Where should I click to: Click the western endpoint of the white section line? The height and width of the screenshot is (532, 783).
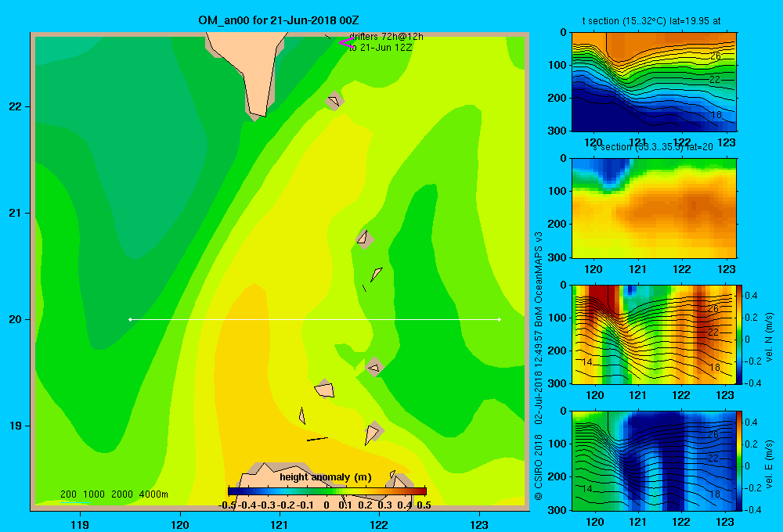pos(130,319)
